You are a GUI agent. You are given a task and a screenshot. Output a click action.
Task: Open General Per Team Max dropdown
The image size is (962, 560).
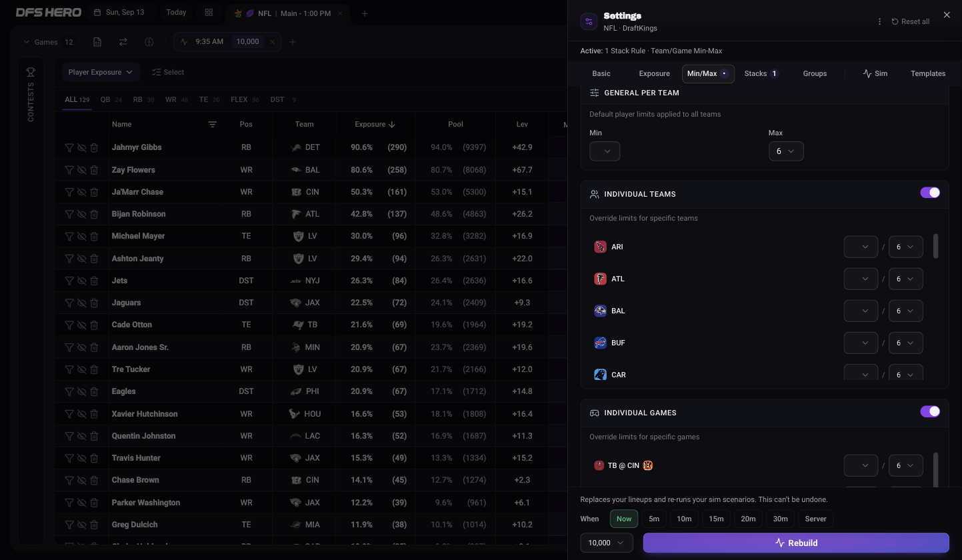[786, 151]
